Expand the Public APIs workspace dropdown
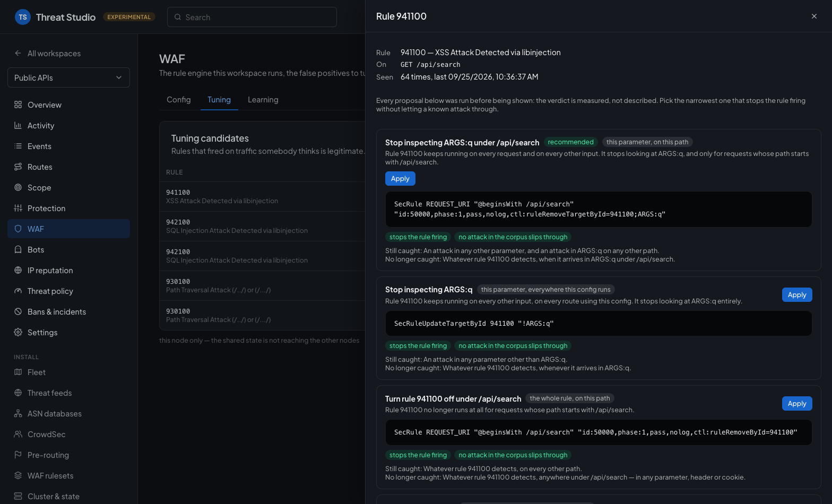 tap(68, 77)
